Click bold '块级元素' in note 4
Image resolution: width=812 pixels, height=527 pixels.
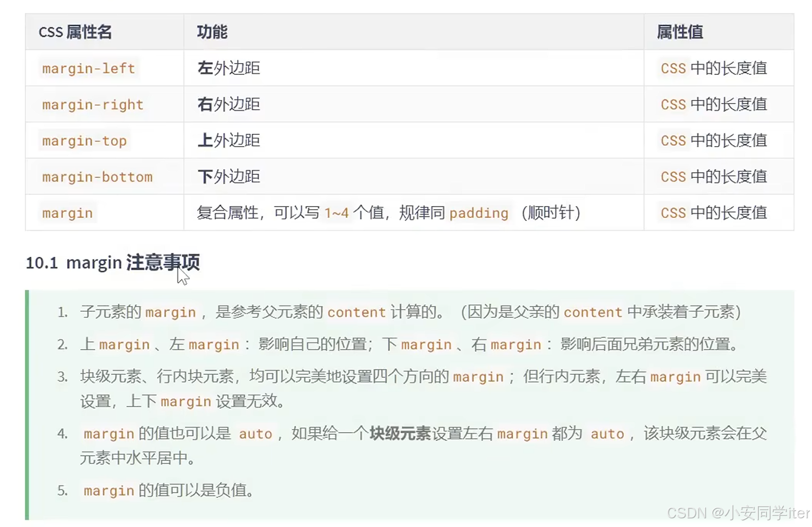pos(400,434)
